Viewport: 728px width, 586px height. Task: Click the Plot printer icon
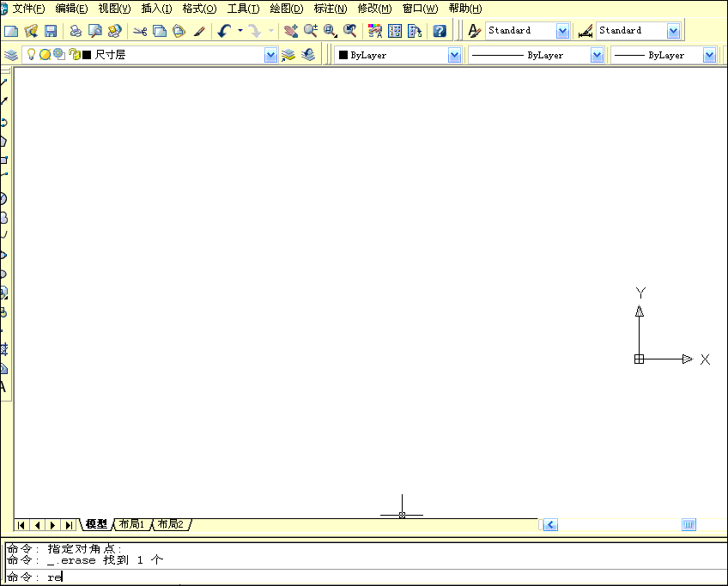pos(76,31)
